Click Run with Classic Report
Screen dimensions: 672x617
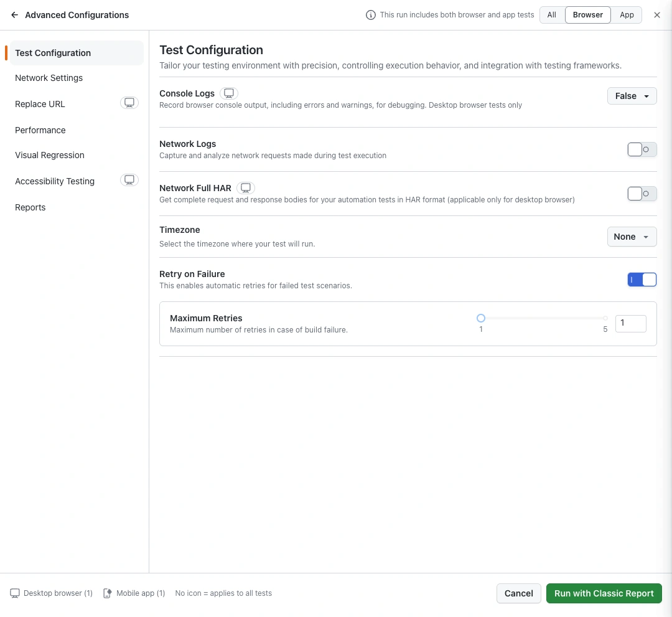point(604,593)
